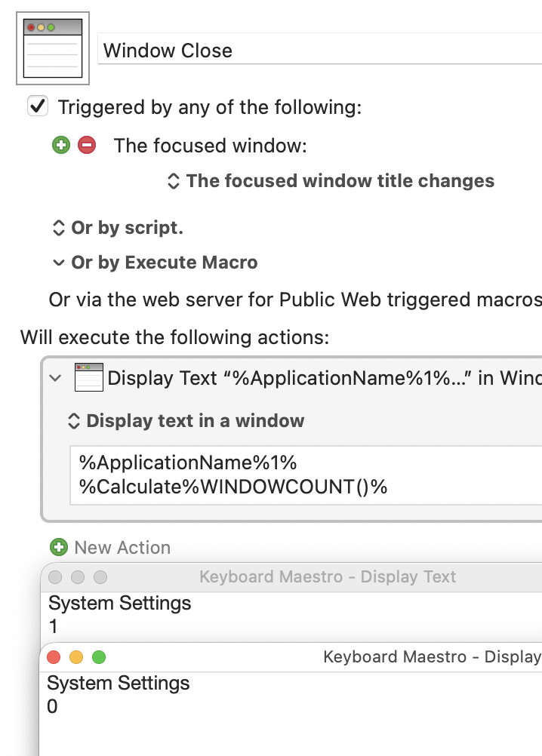Click the Display Text action title

tap(325, 378)
